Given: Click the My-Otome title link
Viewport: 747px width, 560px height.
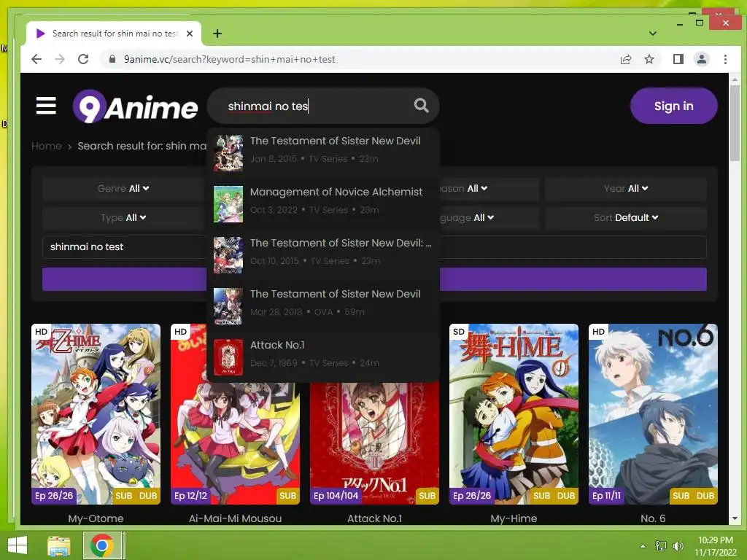Looking at the screenshot, I should click(96, 518).
